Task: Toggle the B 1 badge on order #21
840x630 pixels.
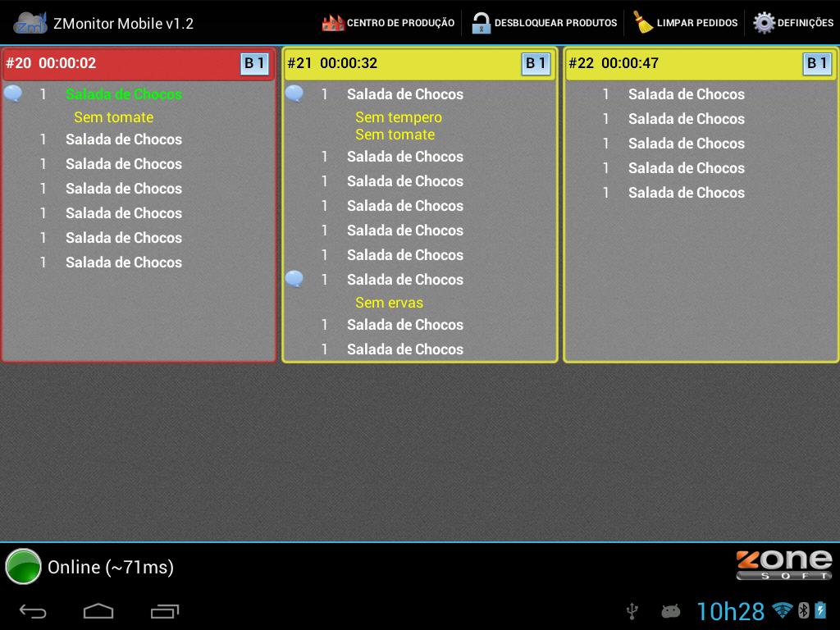Action: tap(535, 63)
